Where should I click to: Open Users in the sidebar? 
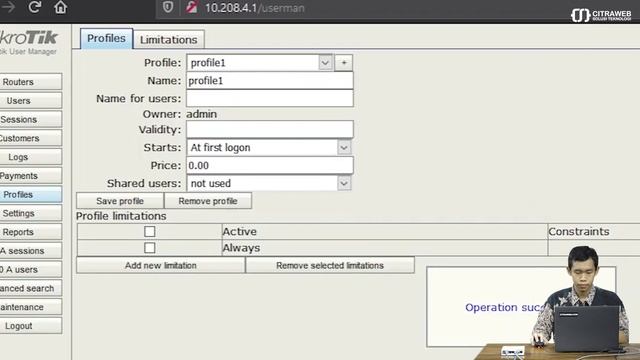(31, 100)
